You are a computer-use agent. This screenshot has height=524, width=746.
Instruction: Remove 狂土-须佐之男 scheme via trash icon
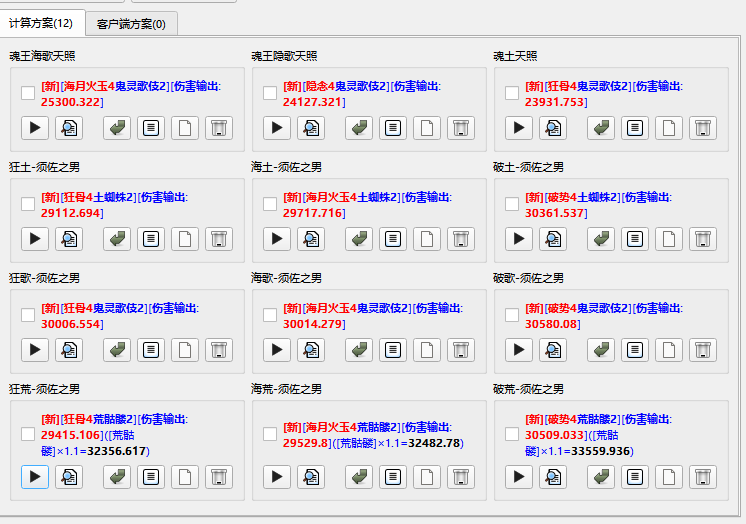tap(219, 239)
